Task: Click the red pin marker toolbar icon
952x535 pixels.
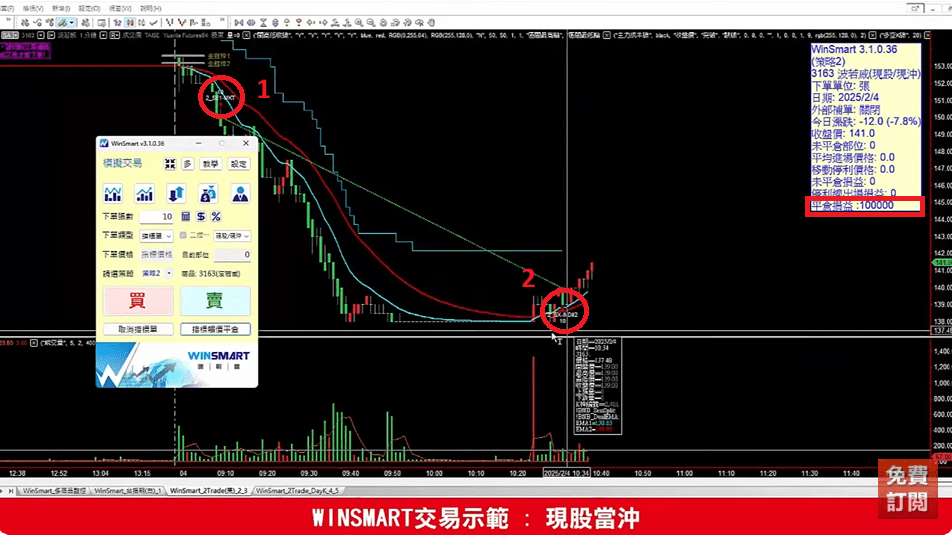Action: (x=299, y=22)
